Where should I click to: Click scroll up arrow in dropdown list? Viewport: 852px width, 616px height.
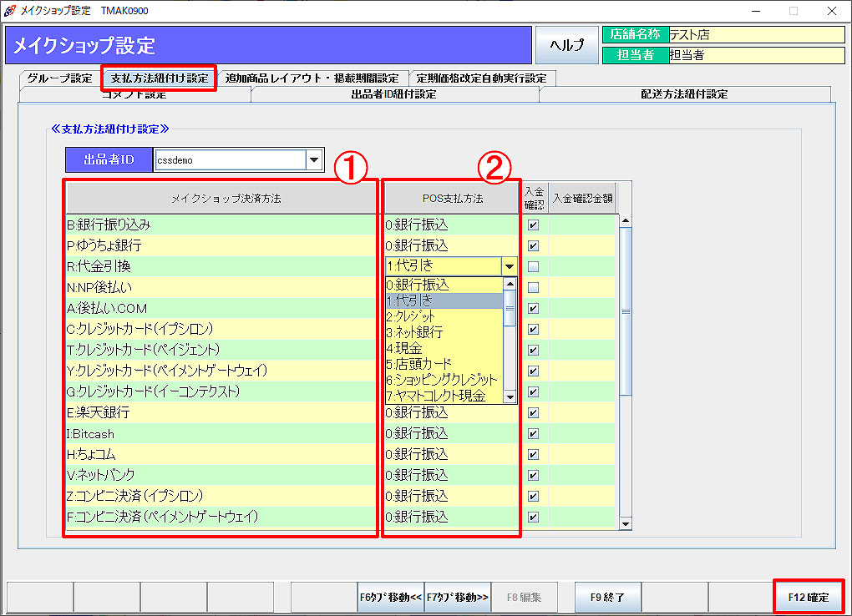pyautogui.click(x=510, y=285)
